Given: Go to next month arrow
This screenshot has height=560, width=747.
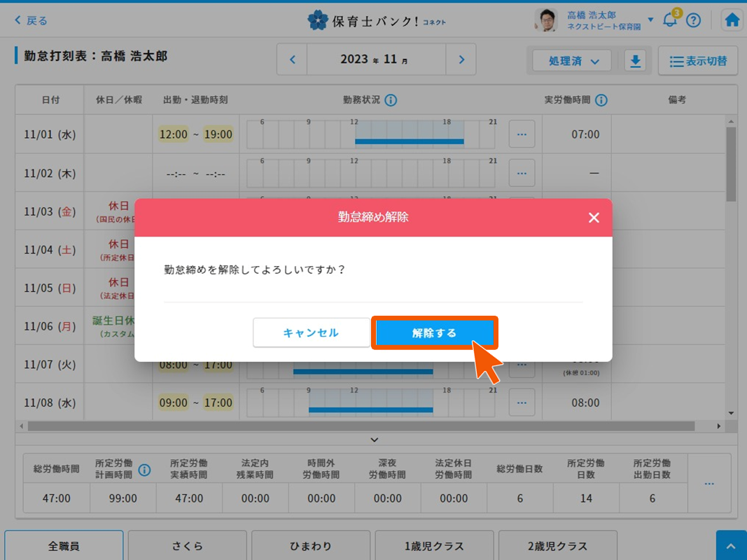Looking at the screenshot, I should (x=461, y=59).
